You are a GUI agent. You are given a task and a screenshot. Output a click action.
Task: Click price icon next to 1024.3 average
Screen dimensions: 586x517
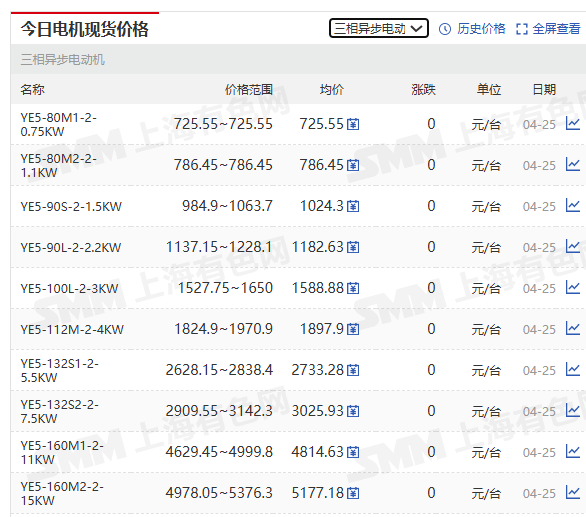[353, 206]
